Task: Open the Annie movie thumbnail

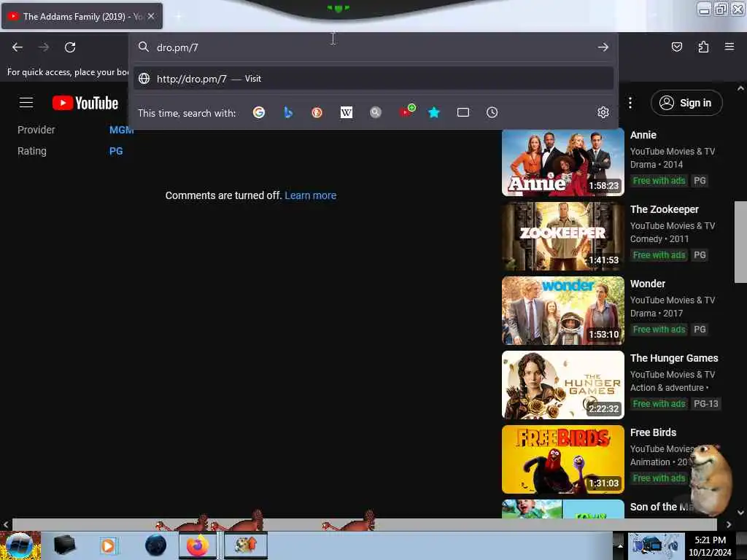Action: pos(562,162)
